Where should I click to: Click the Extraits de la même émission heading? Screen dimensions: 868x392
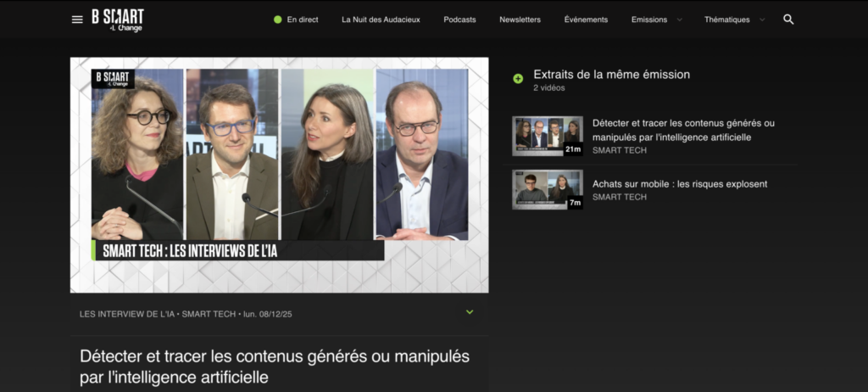click(x=612, y=75)
